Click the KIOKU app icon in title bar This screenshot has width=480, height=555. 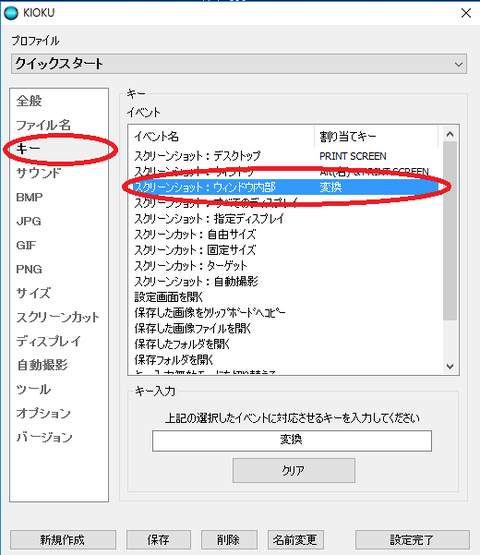point(11,13)
